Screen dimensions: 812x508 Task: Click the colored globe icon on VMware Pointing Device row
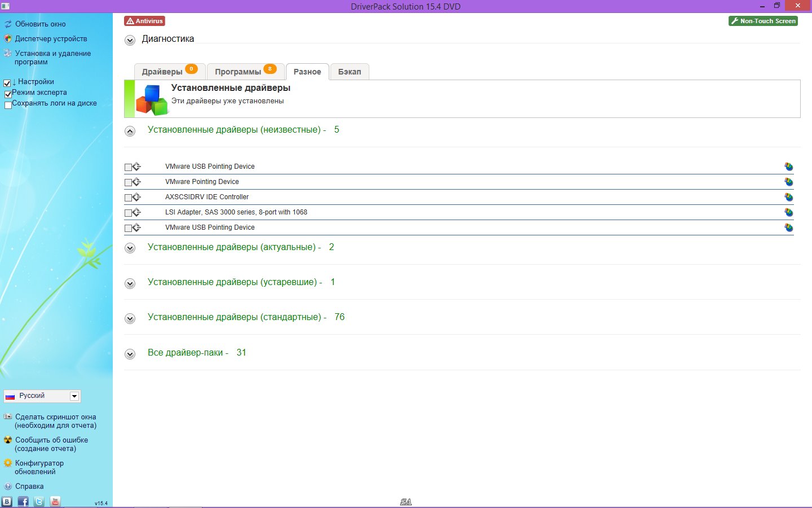click(789, 182)
